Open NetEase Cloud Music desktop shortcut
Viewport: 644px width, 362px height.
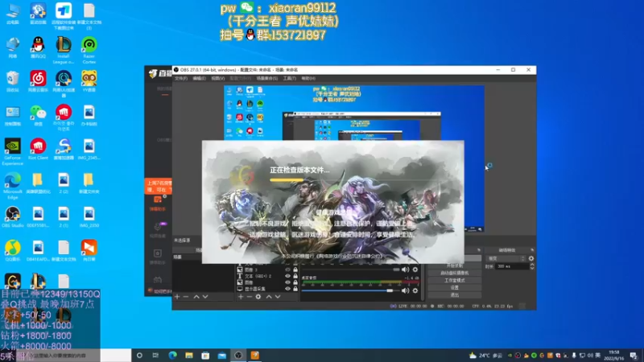38,81
